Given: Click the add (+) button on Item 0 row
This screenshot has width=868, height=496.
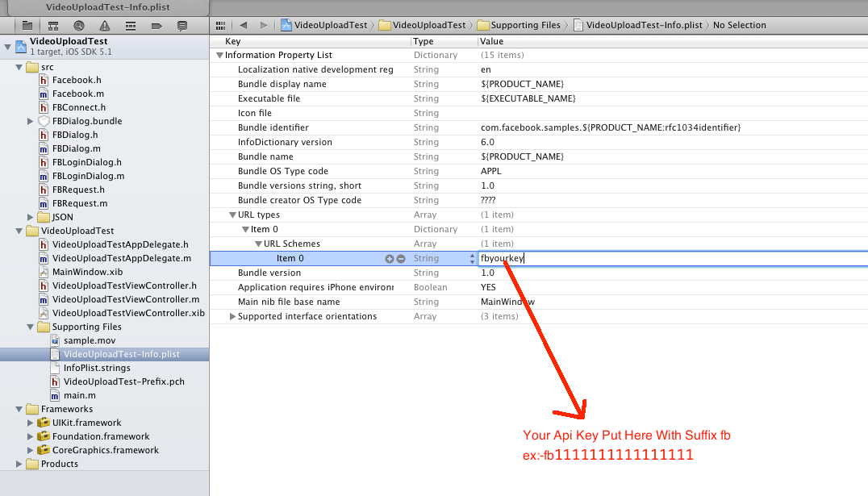Looking at the screenshot, I should click(389, 259).
